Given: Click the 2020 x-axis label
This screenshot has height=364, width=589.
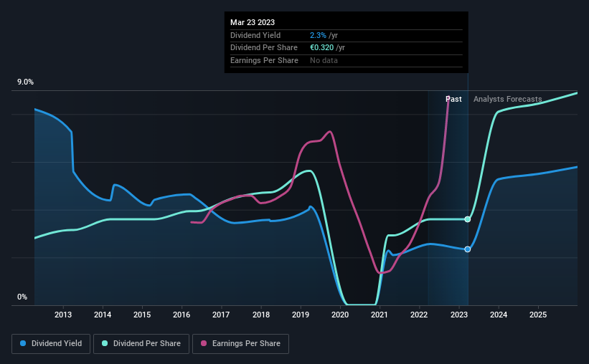Looking at the screenshot, I should (340, 315).
